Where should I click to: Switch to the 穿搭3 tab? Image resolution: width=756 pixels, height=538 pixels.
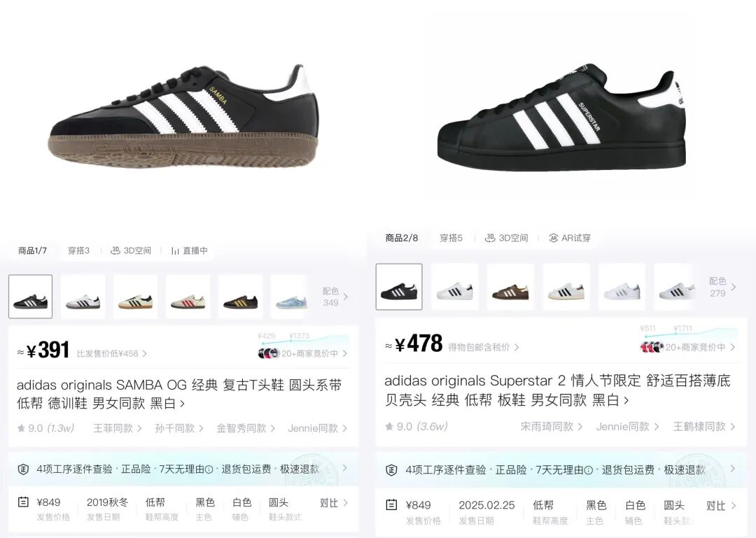coord(78,250)
